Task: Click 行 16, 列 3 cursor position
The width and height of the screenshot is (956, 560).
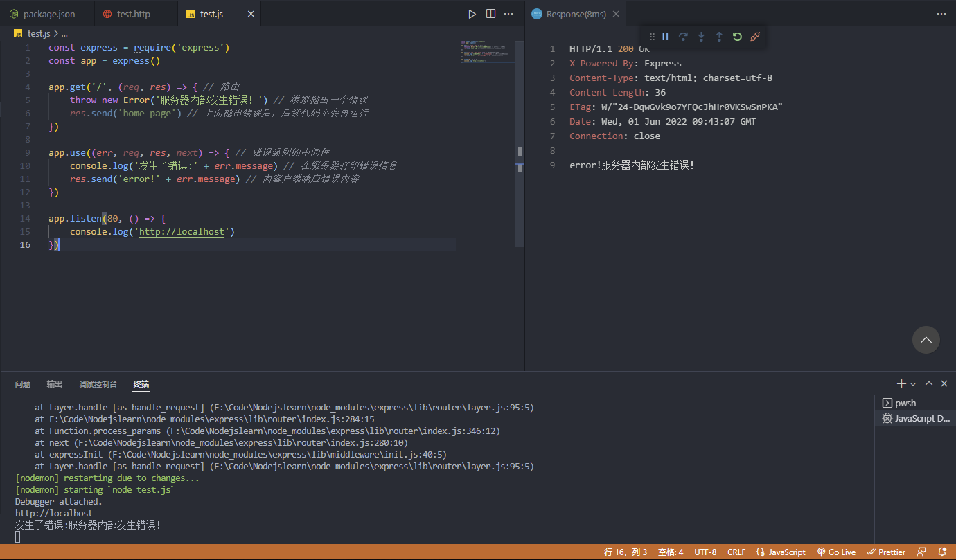Action: coord(626,552)
